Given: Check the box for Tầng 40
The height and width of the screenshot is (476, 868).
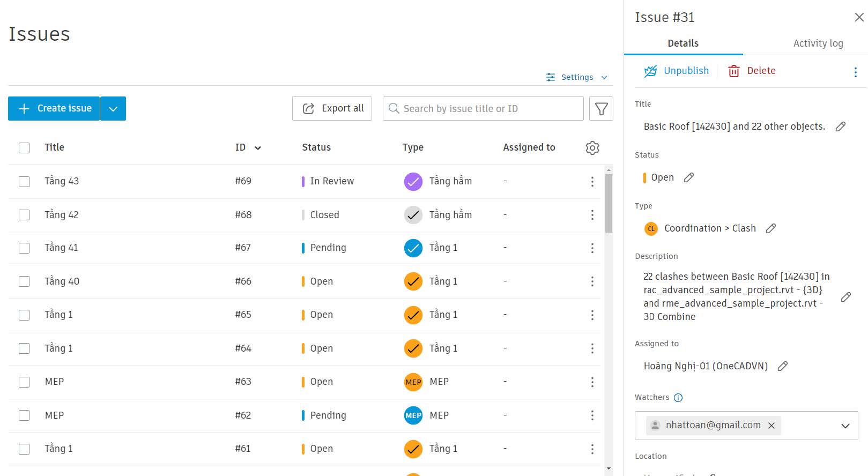Looking at the screenshot, I should (24, 281).
